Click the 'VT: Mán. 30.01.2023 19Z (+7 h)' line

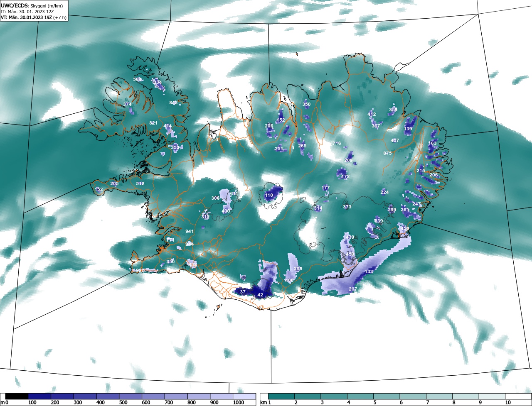33,17
